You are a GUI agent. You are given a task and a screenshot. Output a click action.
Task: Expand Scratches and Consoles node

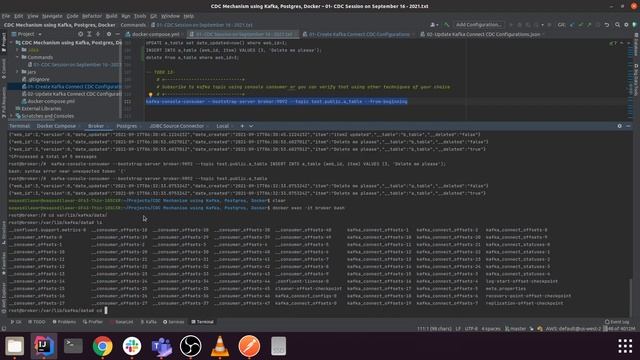pyautogui.click(x=12, y=116)
